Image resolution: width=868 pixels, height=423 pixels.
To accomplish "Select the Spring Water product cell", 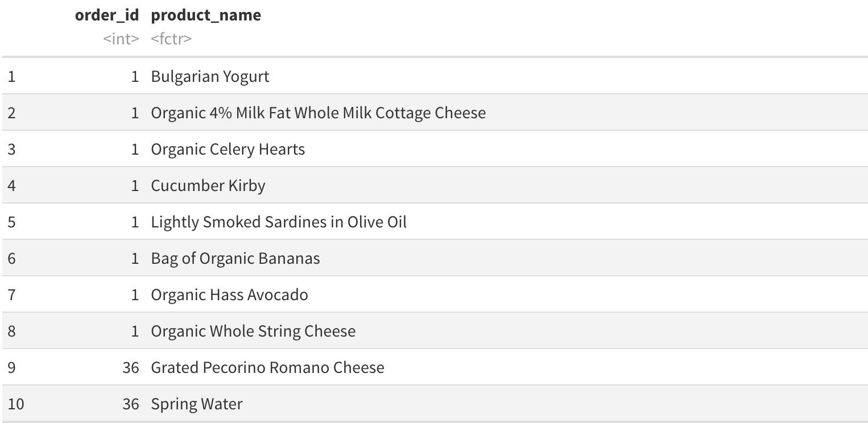I will (196, 404).
